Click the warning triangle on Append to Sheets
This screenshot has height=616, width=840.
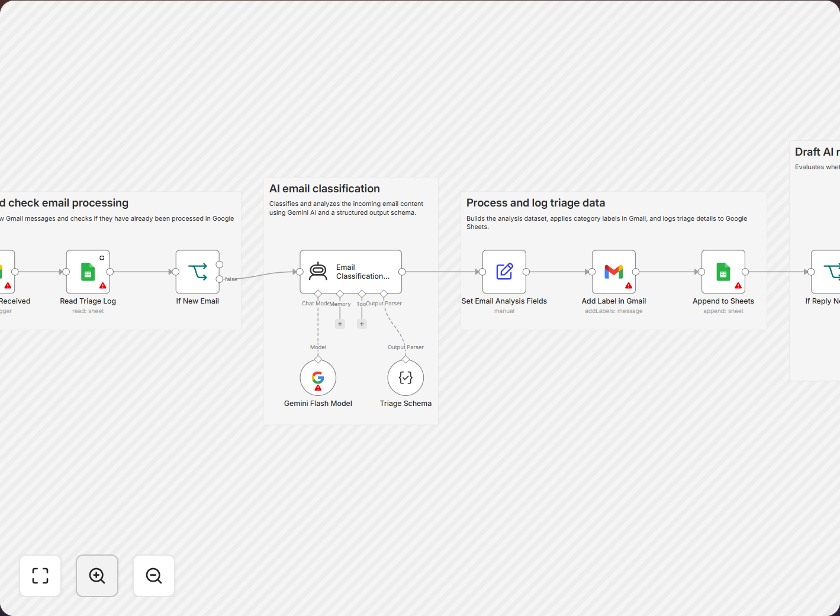tap(738, 286)
